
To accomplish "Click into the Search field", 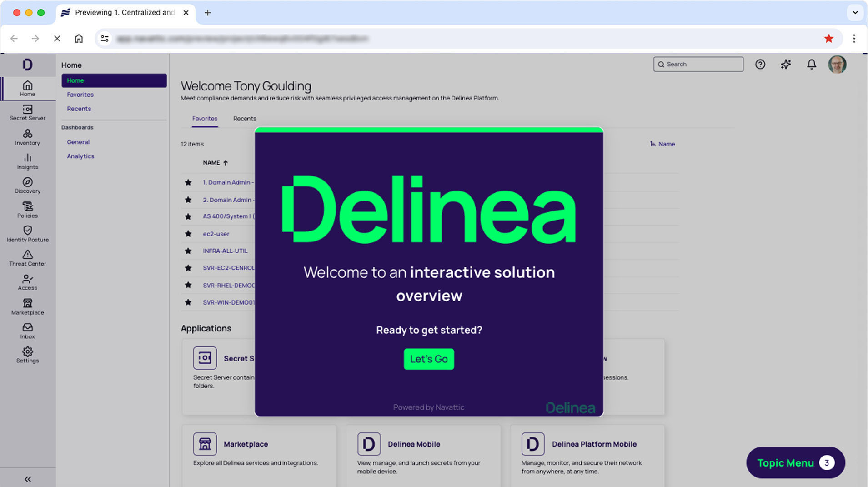I will (698, 64).
